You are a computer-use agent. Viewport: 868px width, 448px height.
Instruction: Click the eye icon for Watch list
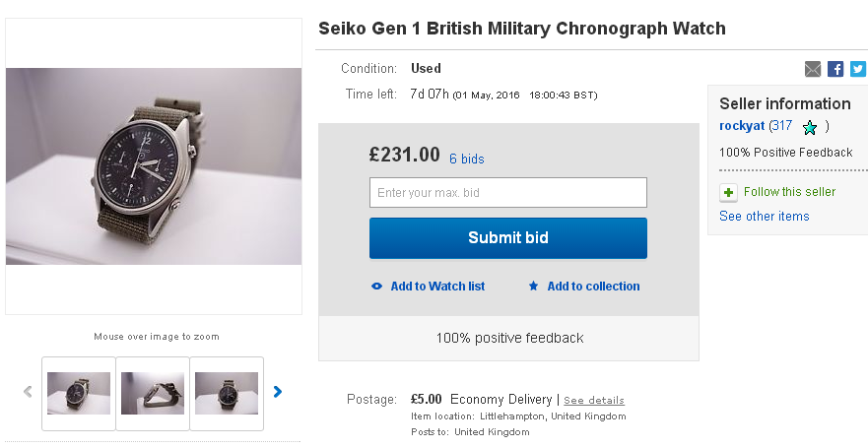coord(377,287)
